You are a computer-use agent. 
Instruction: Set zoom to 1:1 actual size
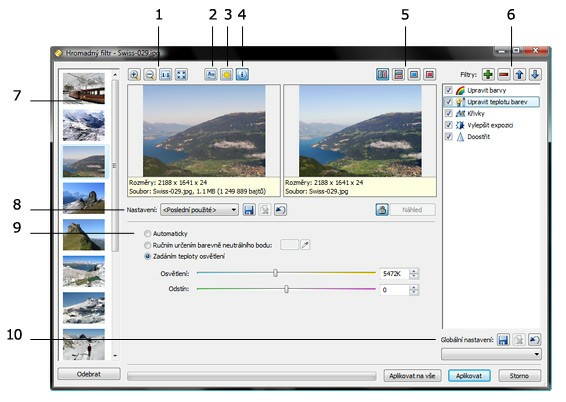click(x=166, y=75)
